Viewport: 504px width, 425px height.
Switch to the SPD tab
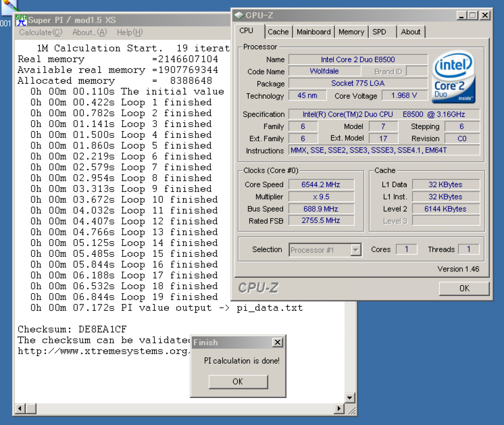(379, 32)
